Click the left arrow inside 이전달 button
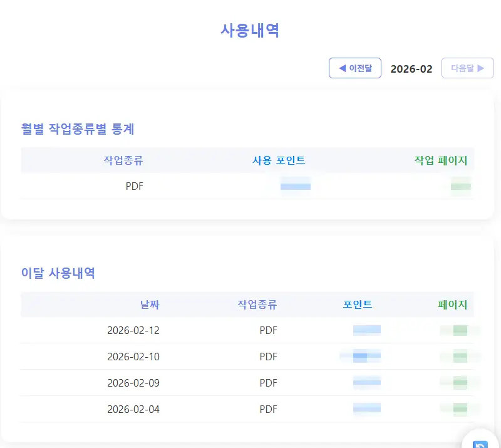This screenshot has height=448, width=501. click(x=343, y=68)
